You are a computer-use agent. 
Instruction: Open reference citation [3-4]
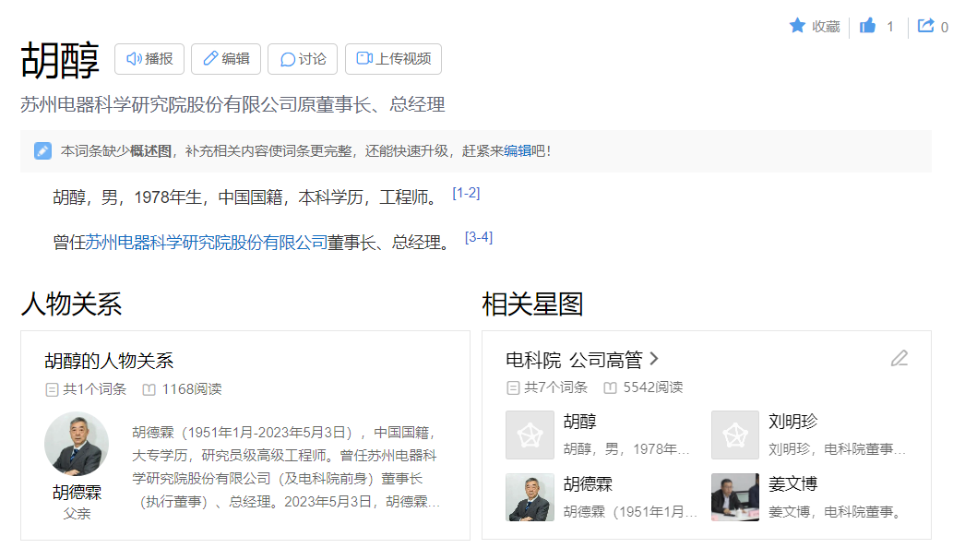[479, 238]
